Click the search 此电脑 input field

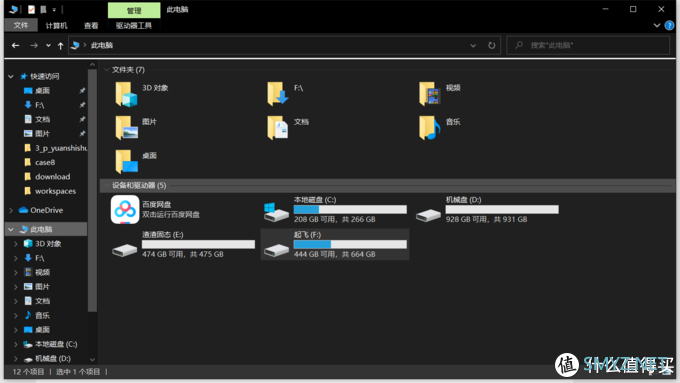588,46
